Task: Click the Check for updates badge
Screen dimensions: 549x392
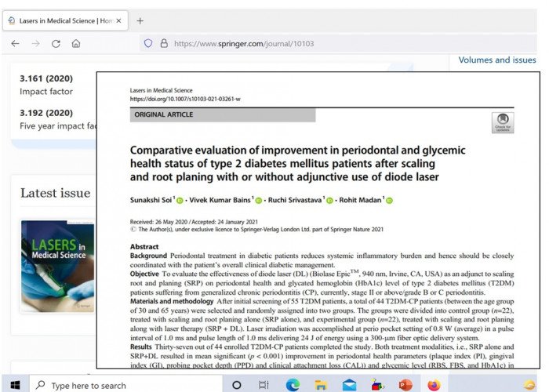Action: [502, 122]
